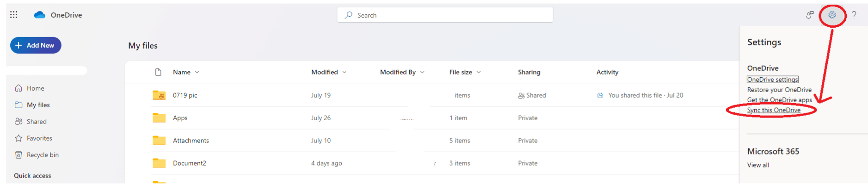Image resolution: width=868 pixels, height=185 pixels.
Task: Click the Apps folder icon
Action: pyautogui.click(x=159, y=118)
